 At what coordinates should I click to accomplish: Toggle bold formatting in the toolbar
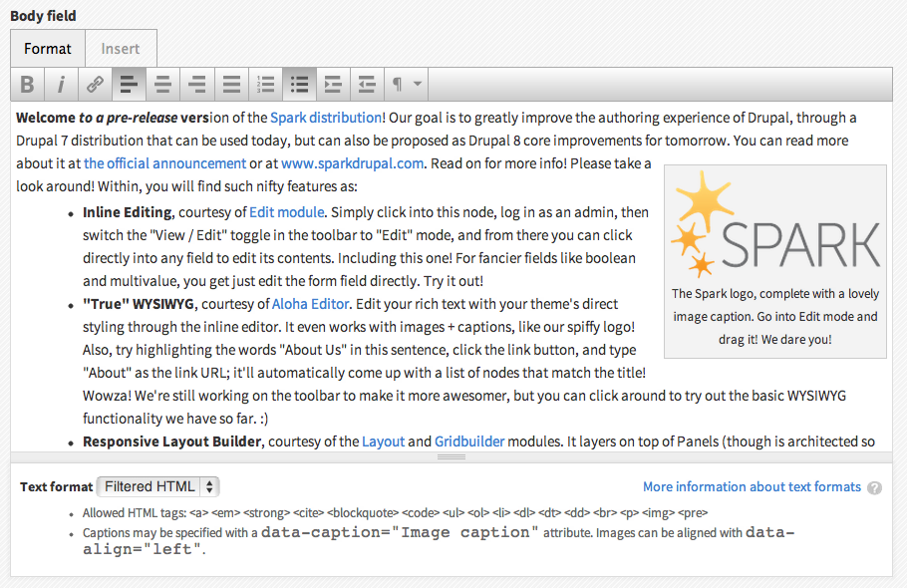coord(27,85)
